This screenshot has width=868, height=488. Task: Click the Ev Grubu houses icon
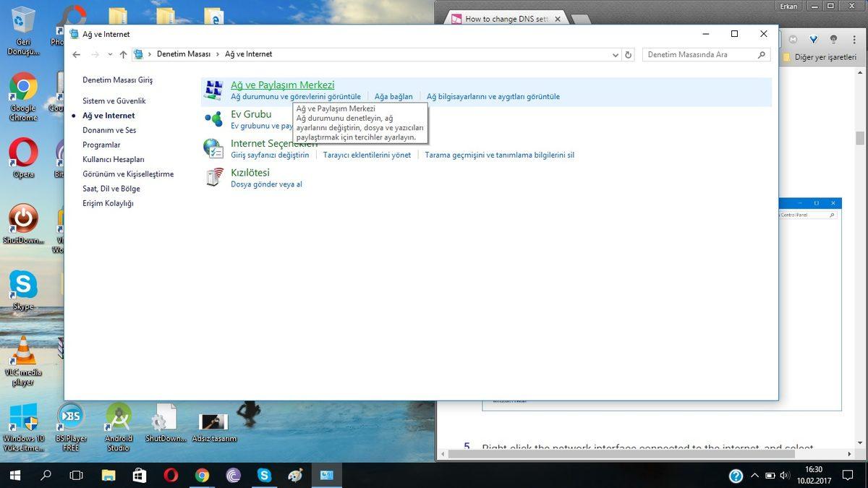point(213,119)
